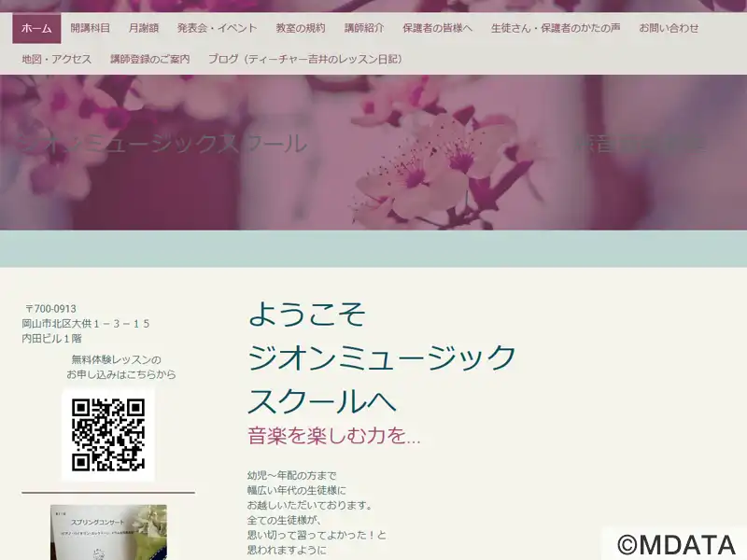
Task: Open the スプリングコンサート flyer thumbnail
Action: 108,532
